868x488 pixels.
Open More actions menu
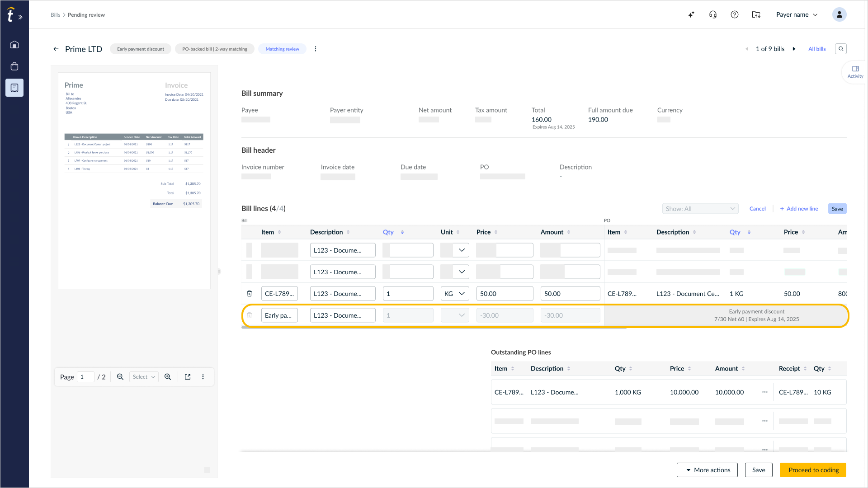[x=707, y=470]
